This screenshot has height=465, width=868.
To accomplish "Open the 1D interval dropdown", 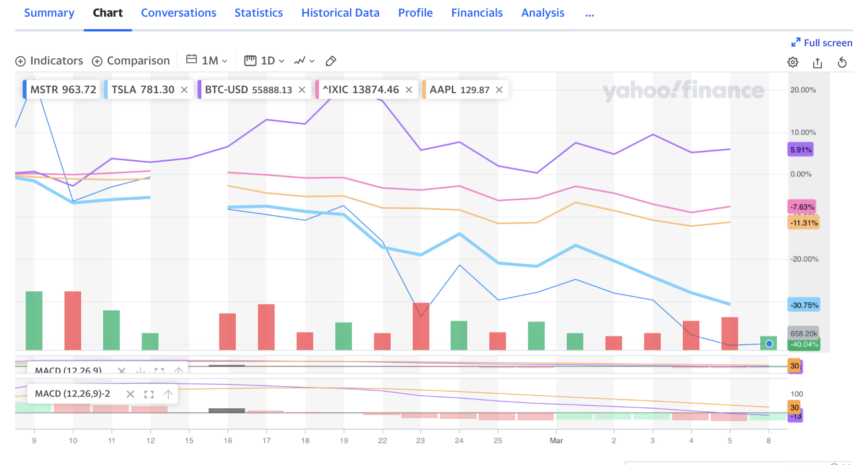I will 272,61.
